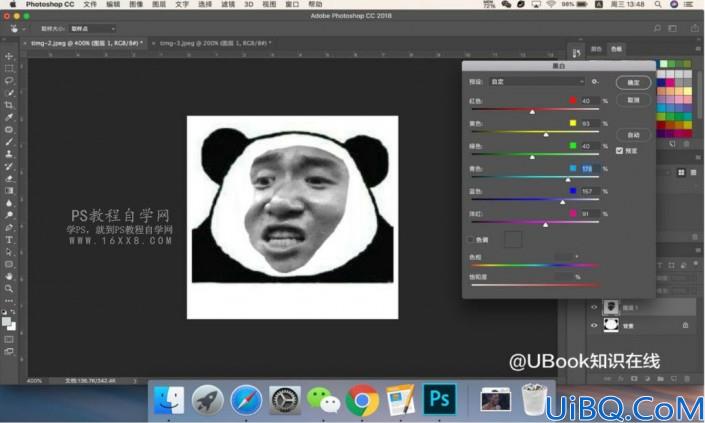This screenshot has height=423, width=705.
Task: Hide the 背景 layer
Action: click(x=594, y=325)
